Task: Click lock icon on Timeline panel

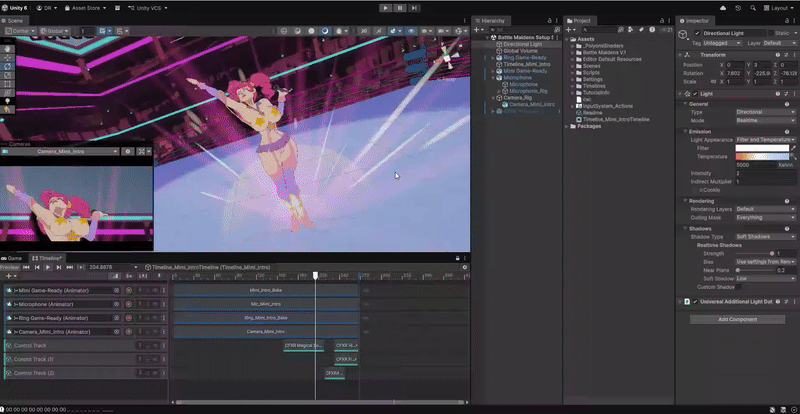Action: [x=457, y=258]
